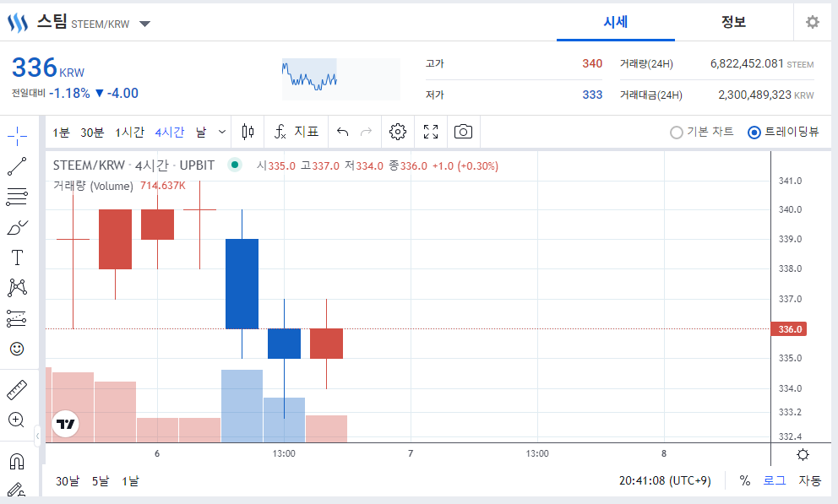The width and height of the screenshot is (838, 504).
Task: Open the candlestick chart type selector
Action: (x=248, y=132)
